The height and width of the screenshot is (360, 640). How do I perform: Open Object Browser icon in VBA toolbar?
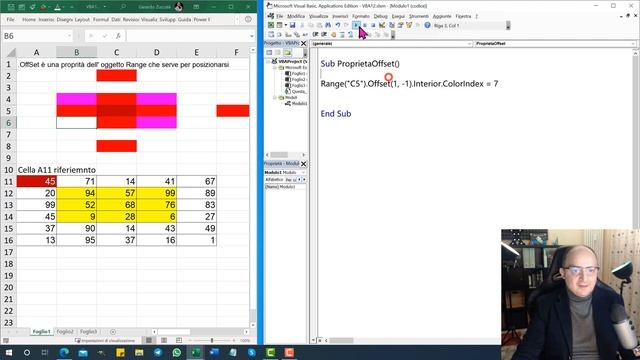(x=409, y=25)
